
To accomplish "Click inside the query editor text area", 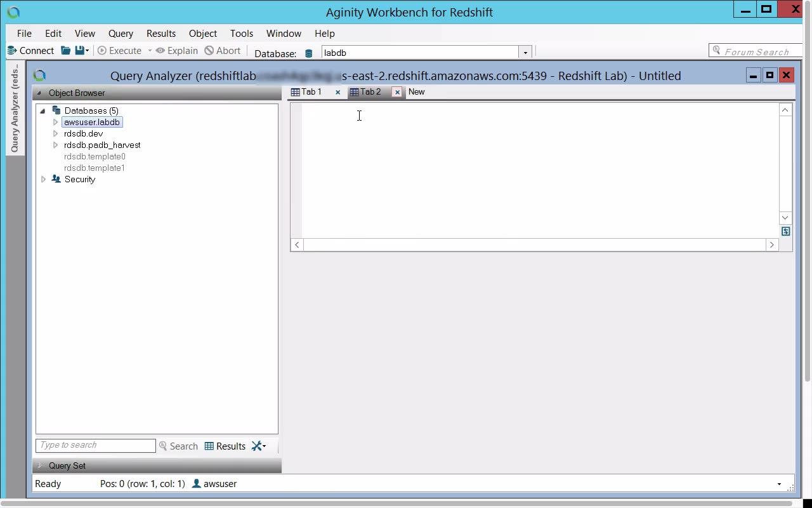I will [540, 170].
